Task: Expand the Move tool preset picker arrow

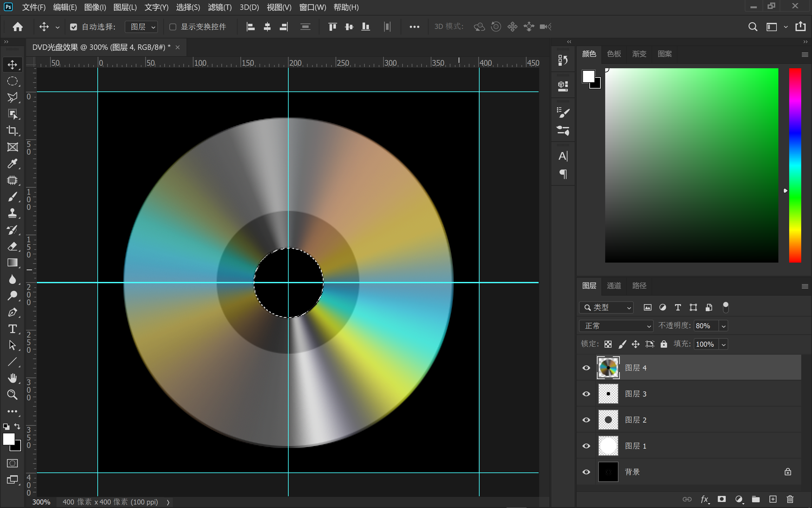Action: pyautogui.click(x=57, y=27)
